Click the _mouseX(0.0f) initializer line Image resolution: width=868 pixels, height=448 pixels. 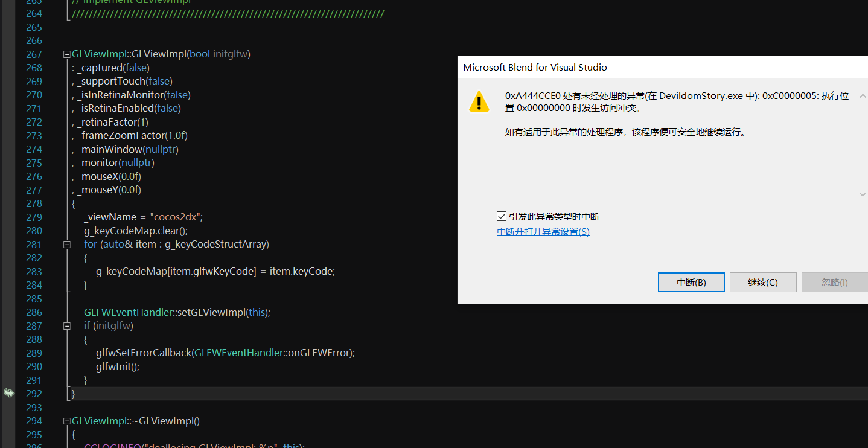(x=106, y=176)
